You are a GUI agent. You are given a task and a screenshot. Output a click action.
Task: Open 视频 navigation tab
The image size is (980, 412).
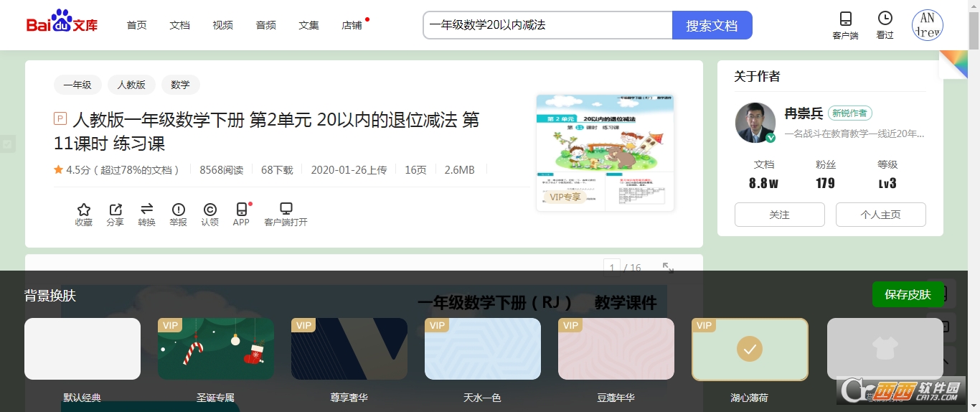click(223, 25)
